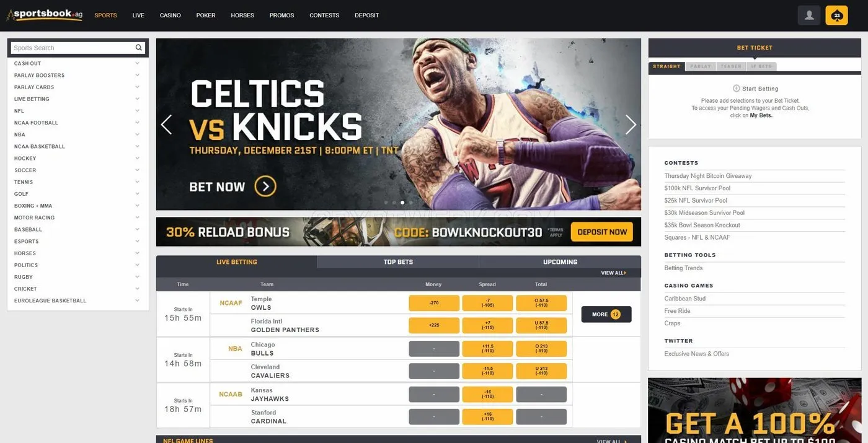The height and width of the screenshot is (443, 868).
Task: Click the yellow blackjack 21 spade icon
Action: (836, 15)
